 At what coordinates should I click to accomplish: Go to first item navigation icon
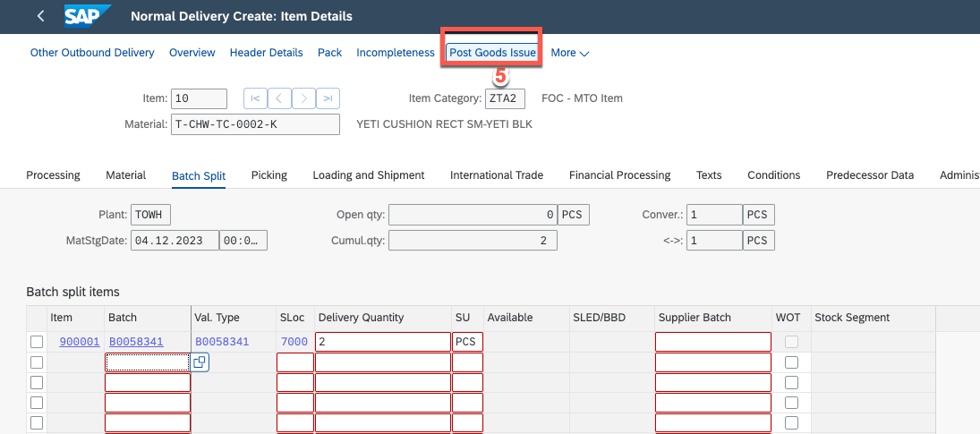click(254, 98)
